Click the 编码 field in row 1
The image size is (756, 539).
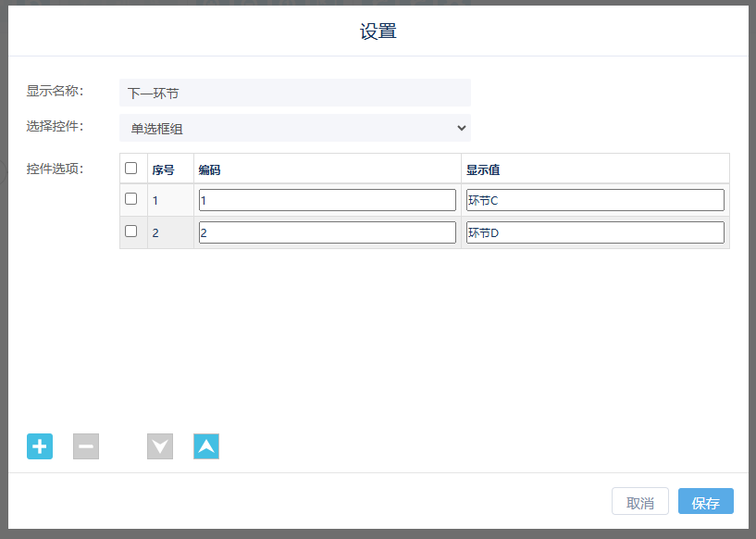tap(327, 200)
